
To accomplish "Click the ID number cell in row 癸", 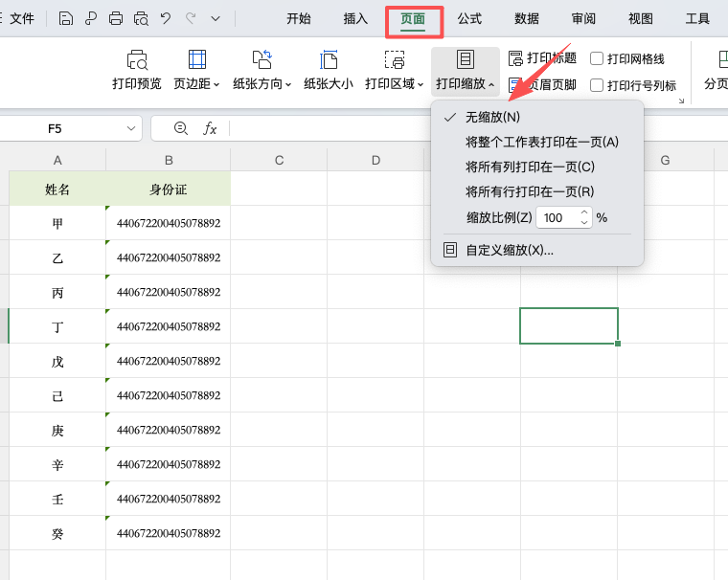I will point(169,533).
